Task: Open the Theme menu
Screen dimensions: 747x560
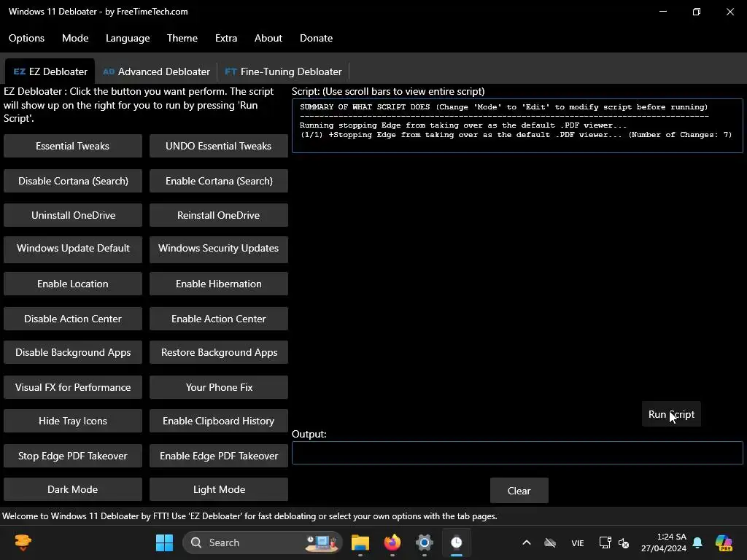Action: (182, 38)
